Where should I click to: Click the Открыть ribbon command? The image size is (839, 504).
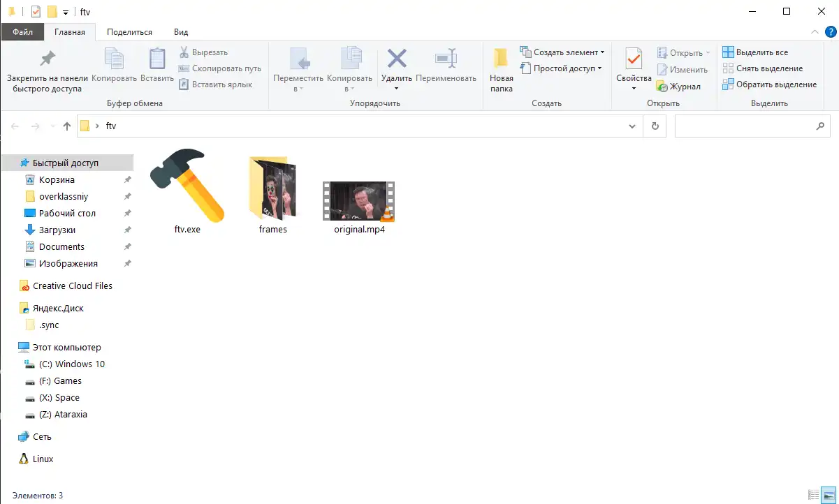(x=683, y=52)
